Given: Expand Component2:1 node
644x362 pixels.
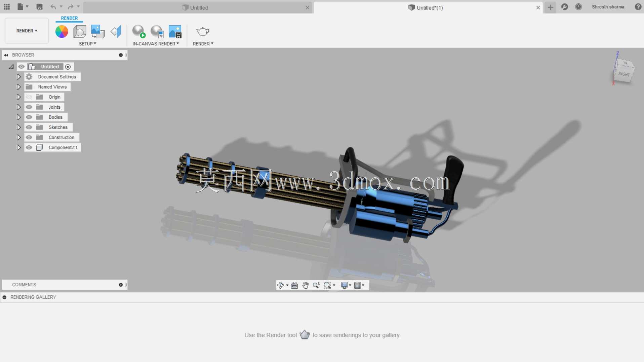Looking at the screenshot, I should [18, 147].
